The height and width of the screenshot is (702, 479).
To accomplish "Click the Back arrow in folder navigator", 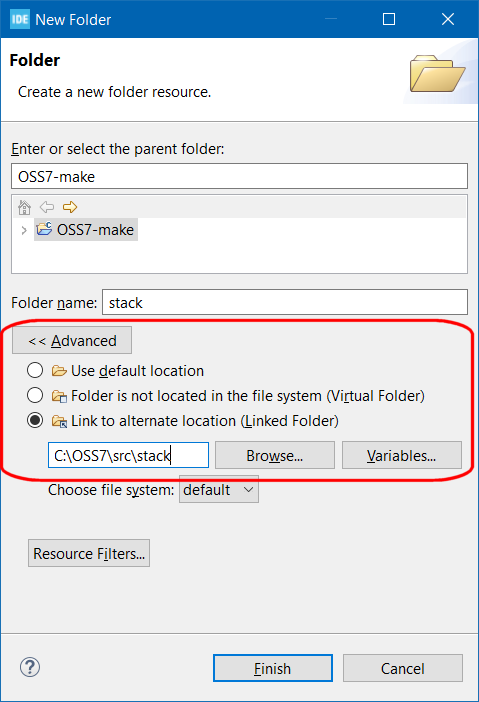I will (47, 207).
